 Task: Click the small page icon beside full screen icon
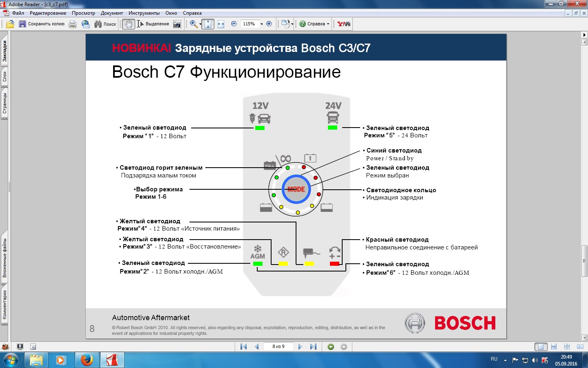[33, 347]
